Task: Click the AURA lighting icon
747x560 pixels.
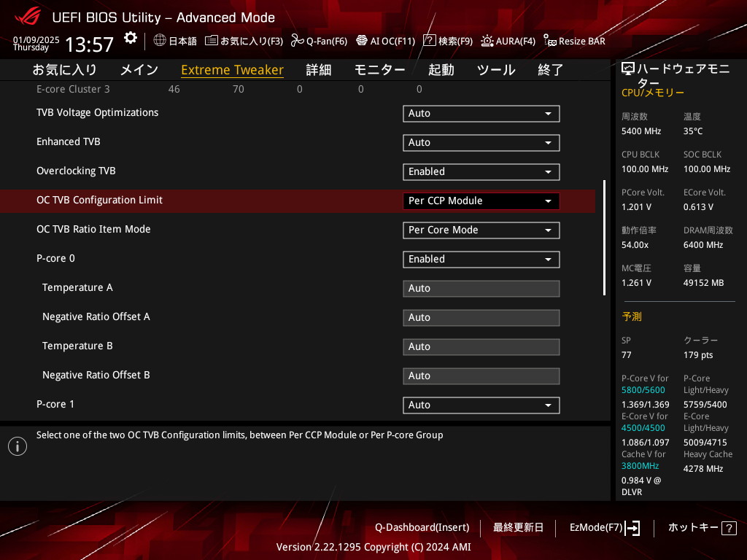Action: tap(487, 41)
